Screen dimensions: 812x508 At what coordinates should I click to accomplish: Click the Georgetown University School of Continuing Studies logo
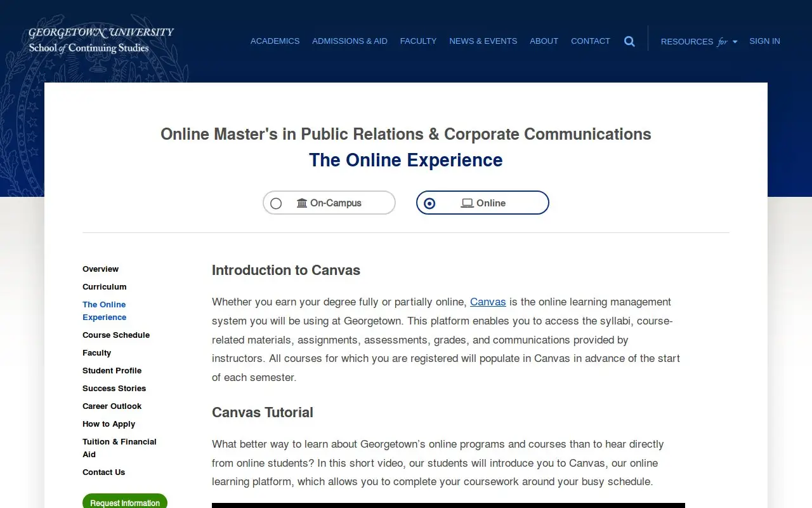pos(101,40)
